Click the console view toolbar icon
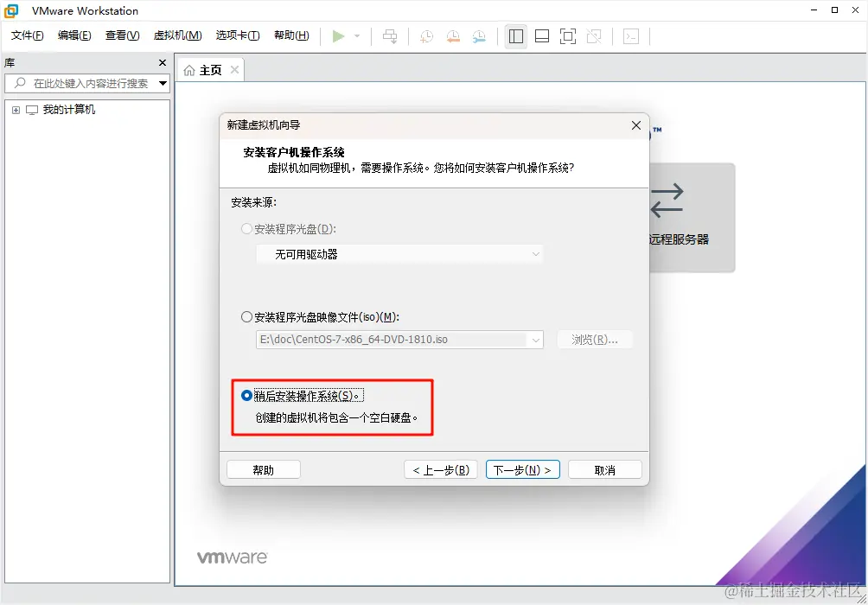 click(x=631, y=36)
